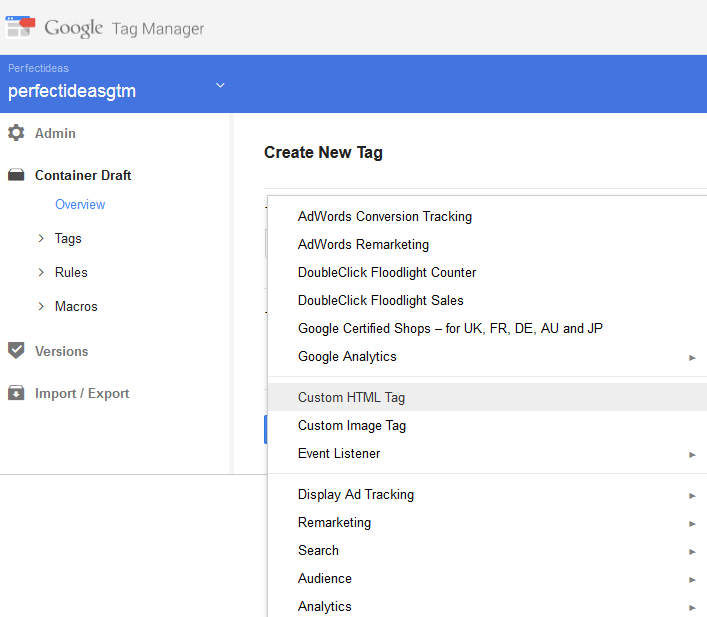Select Audience category entry
707x617 pixels.
coord(487,578)
